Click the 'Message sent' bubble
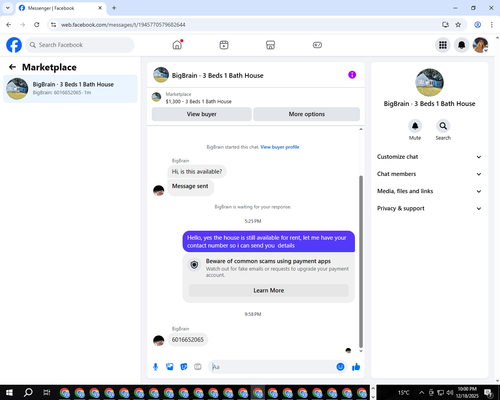Viewport: 500px width, 400px height. click(190, 186)
